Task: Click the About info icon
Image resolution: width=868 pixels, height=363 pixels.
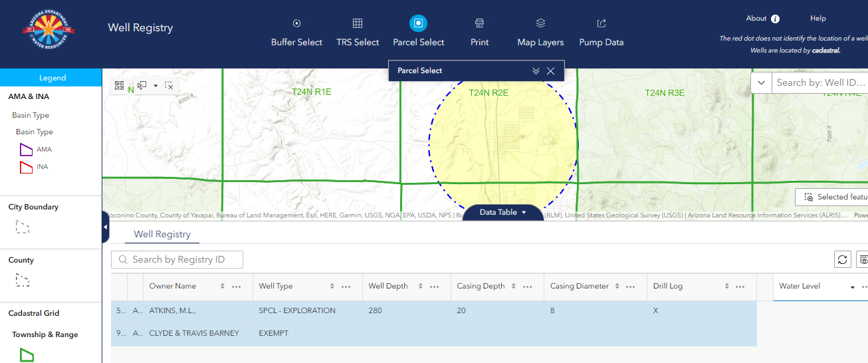Action: [775, 19]
